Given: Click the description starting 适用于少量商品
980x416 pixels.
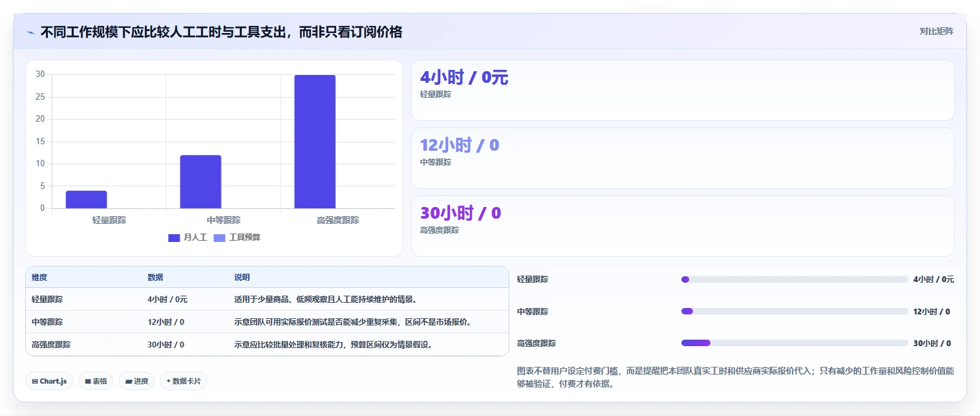Looking at the screenshot, I should (x=325, y=300).
